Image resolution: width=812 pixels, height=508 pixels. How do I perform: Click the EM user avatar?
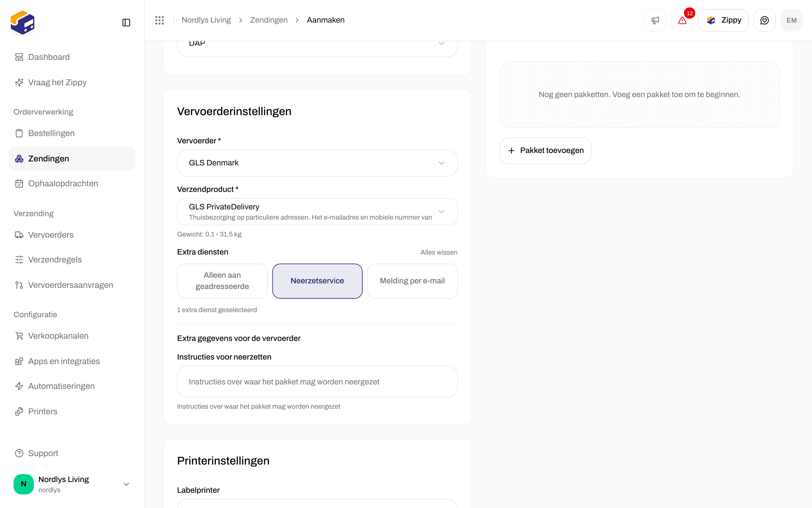tap(791, 20)
